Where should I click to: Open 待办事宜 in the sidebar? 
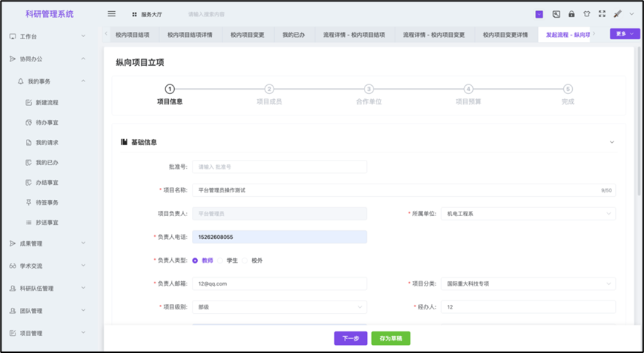47,122
